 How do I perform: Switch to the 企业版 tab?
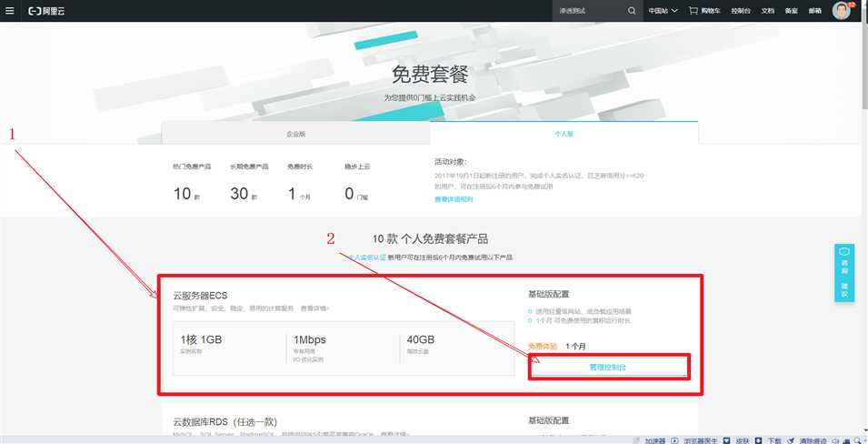(295, 134)
